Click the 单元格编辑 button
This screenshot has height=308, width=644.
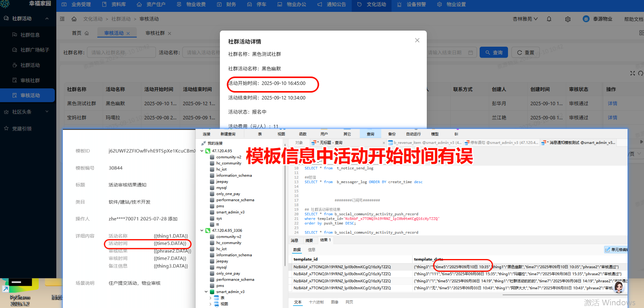(x=616, y=249)
